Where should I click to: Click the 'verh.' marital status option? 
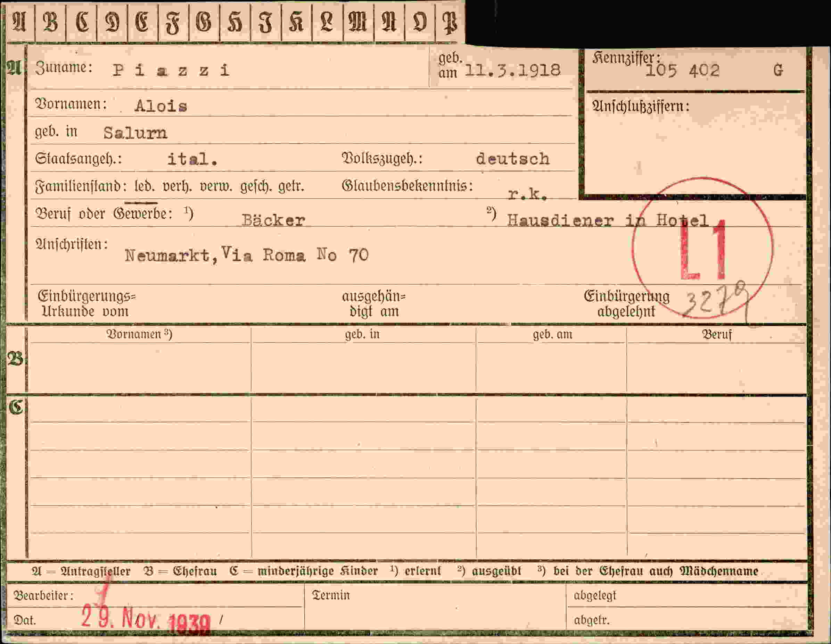click(x=177, y=187)
